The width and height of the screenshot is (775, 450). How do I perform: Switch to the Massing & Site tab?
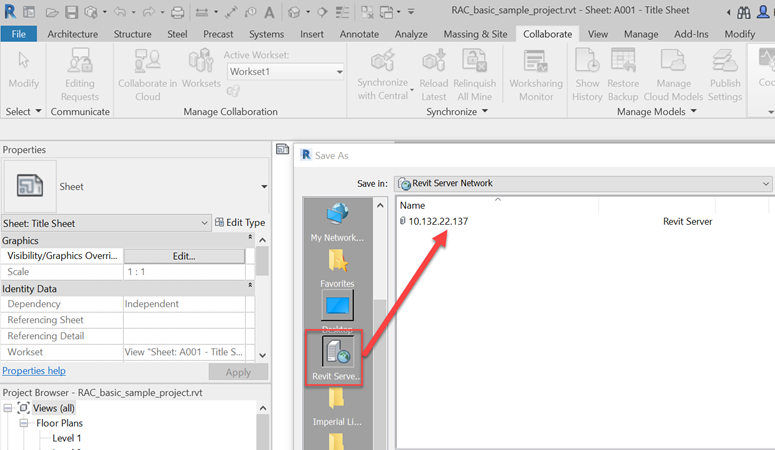coord(475,34)
